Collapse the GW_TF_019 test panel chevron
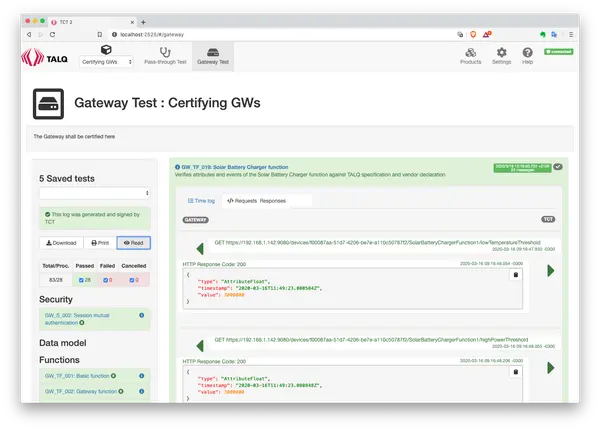Image resolution: width=600 pixels, height=430 pixels. click(558, 167)
